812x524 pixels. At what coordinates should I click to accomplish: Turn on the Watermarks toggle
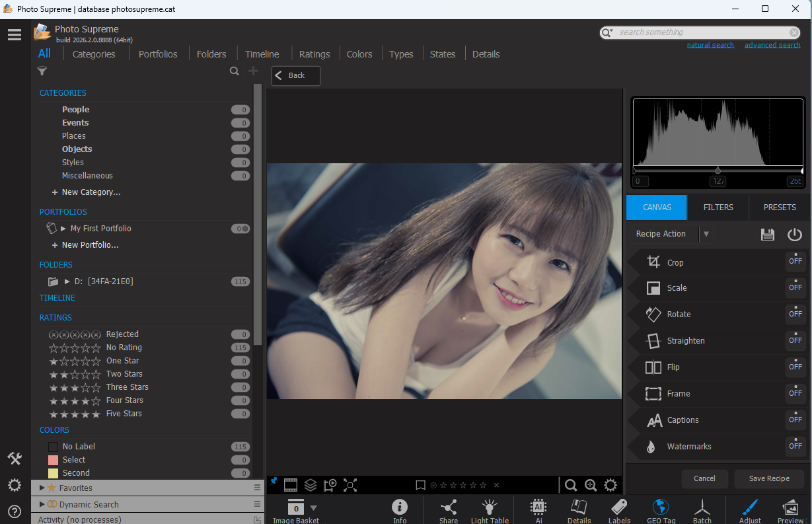coord(795,447)
